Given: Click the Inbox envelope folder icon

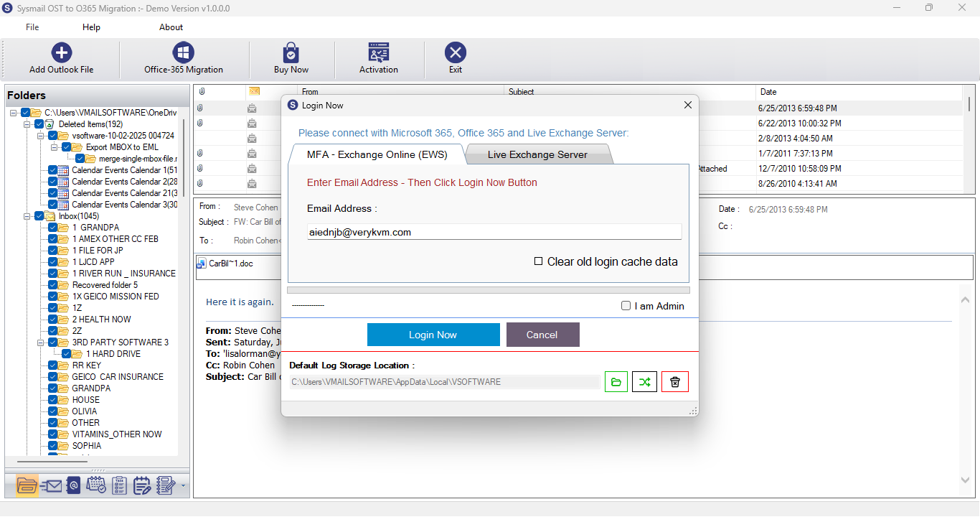Looking at the screenshot, I should click(x=50, y=216).
